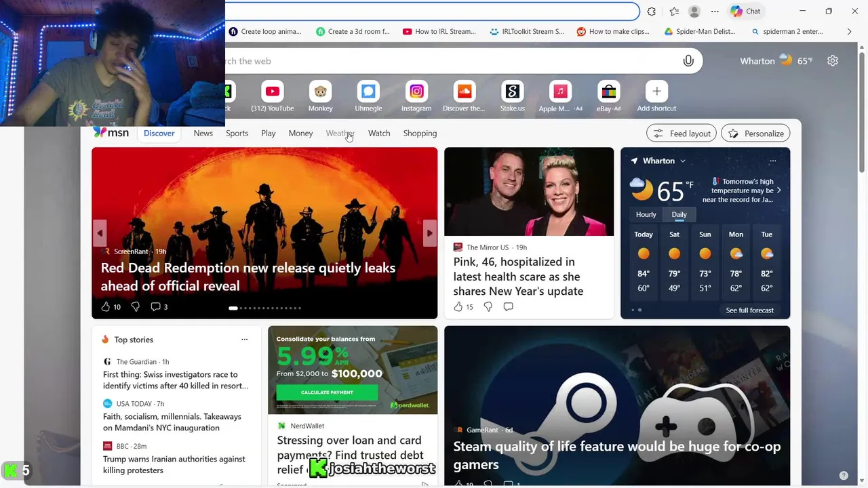The width and height of the screenshot is (868, 488).
Task: Open the Spider-Man Delist... bookmark
Action: pos(700,32)
